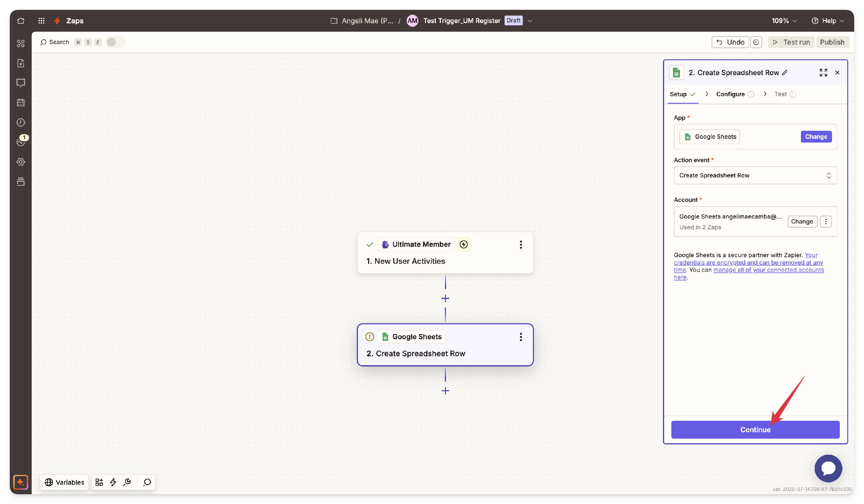Open the Help dropdown menu
The width and height of the screenshot is (864, 504).
[x=827, y=20]
